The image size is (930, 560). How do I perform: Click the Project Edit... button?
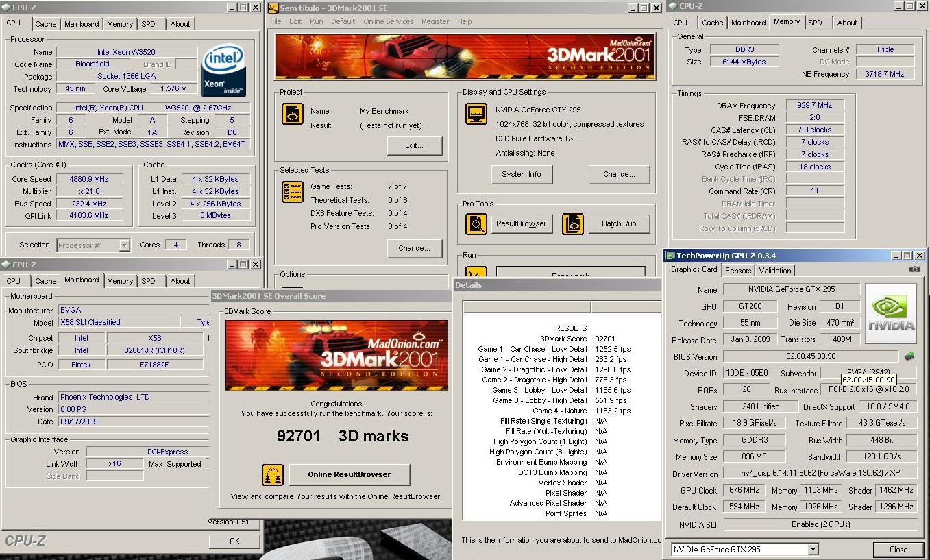[x=415, y=145]
